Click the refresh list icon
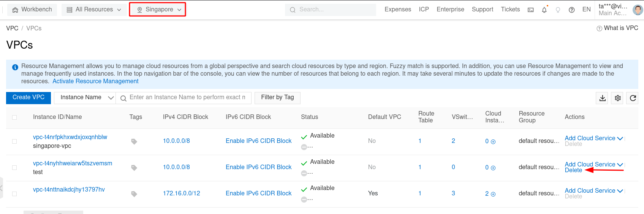This screenshot has height=214, width=644. [633, 98]
